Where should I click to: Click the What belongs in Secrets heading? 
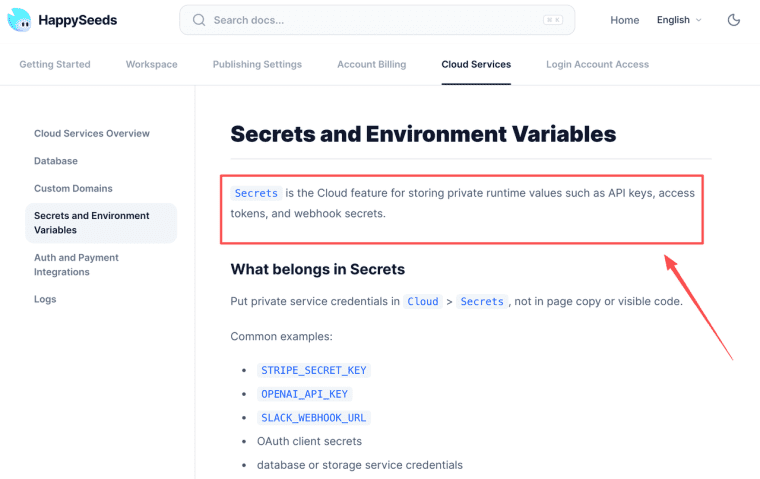coord(317,269)
